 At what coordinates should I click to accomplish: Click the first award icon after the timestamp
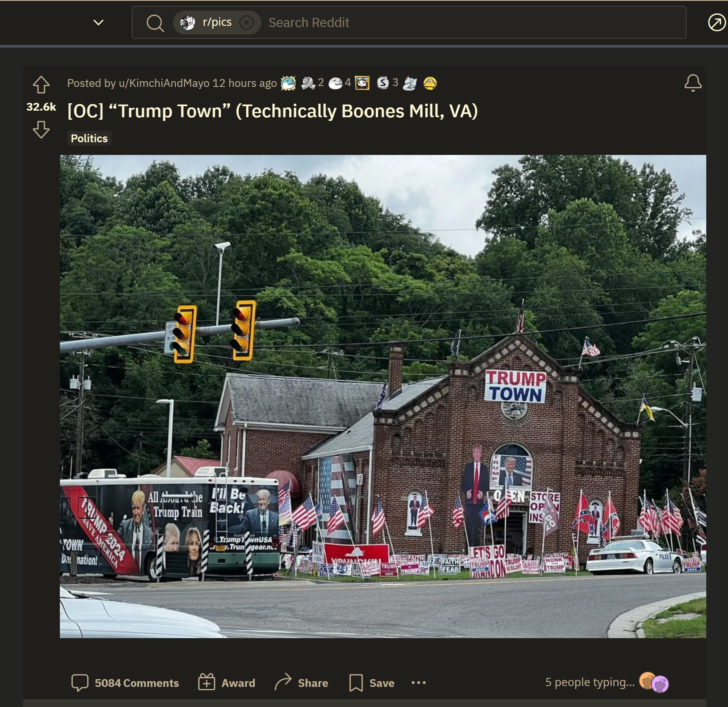pyautogui.click(x=288, y=83)
